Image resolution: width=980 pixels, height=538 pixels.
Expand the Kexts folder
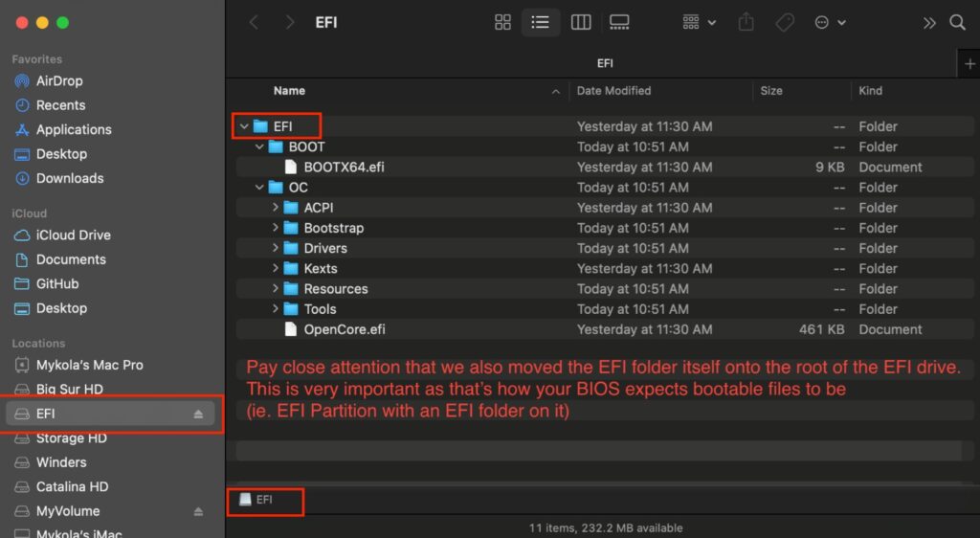click(x=275, y=268)
